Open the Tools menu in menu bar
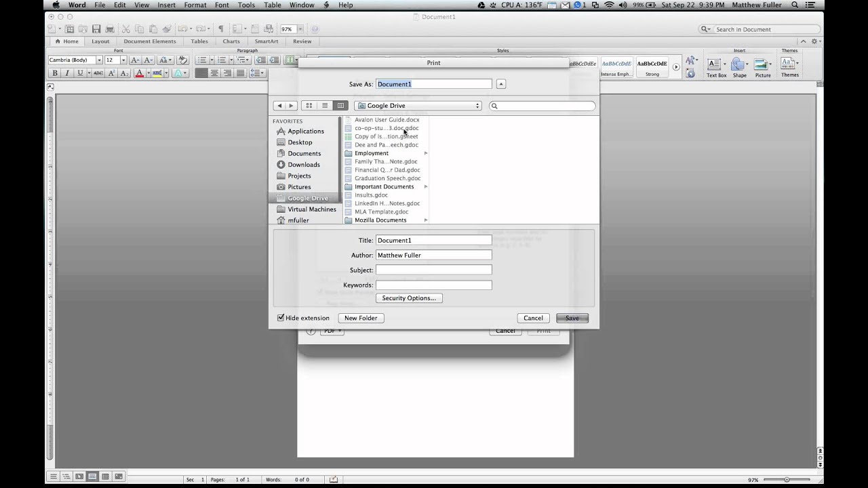The height and width of the screenshot is (488, 868). [246, 5]
